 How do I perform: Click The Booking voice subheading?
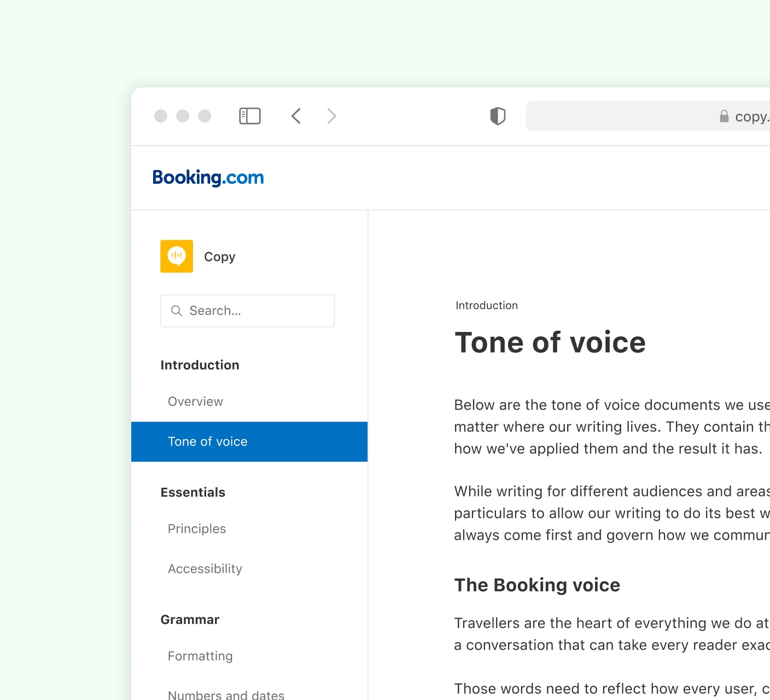tap(537, 585)
